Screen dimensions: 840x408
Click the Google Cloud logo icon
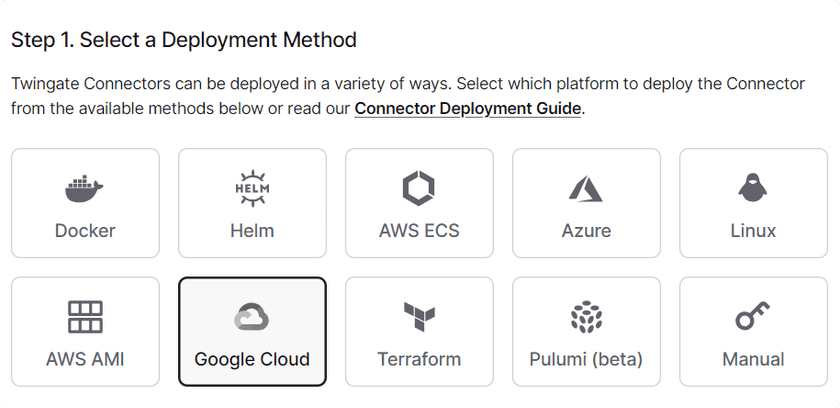point(252,317)
